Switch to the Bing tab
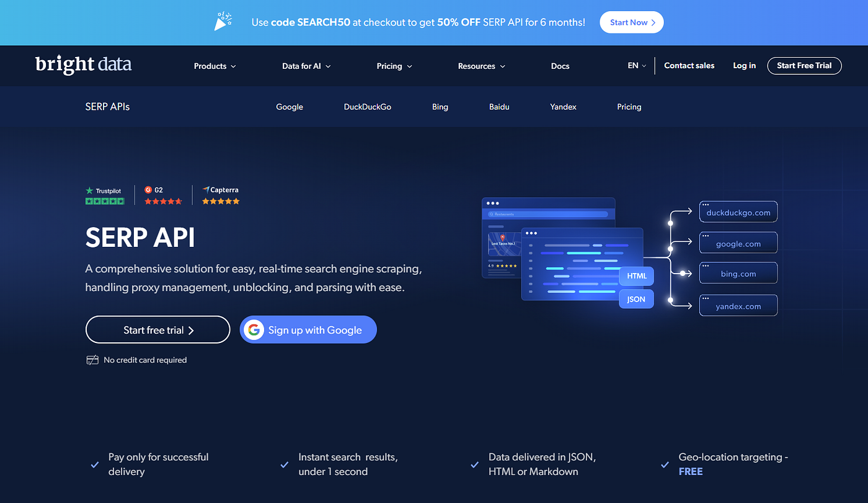The height and width of the screenshot is (503, 868). pos(440,107)
